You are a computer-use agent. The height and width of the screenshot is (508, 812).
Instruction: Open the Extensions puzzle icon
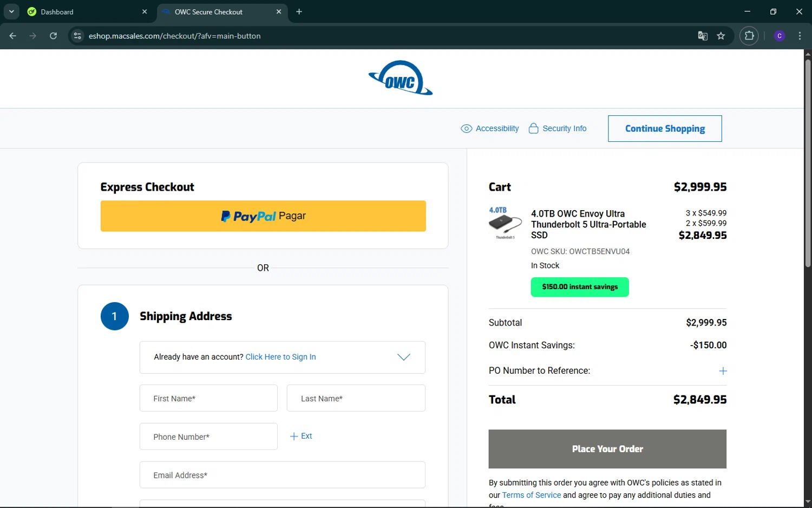click(x=749, y=36)
